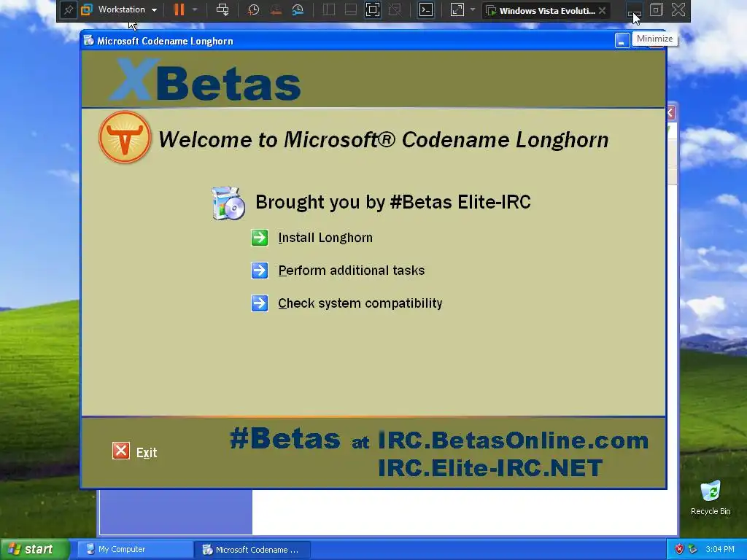
Task: Click the setup box and CD icon
Action: click(x=228, y=203)
